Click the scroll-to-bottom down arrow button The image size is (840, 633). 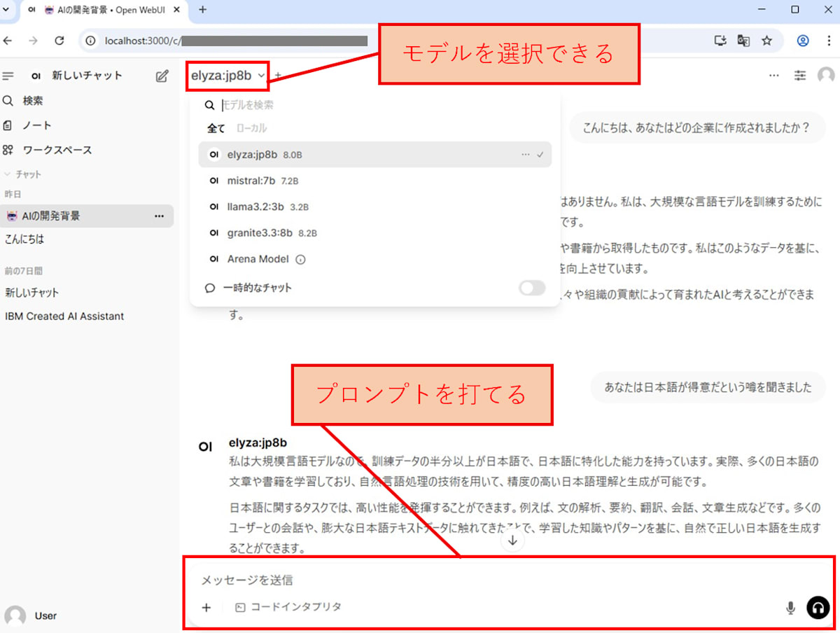tap(512, 541)
